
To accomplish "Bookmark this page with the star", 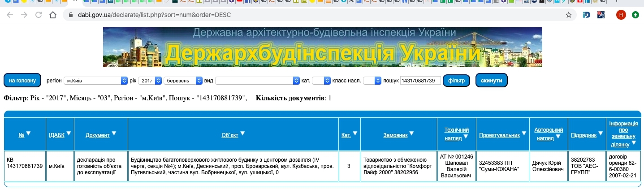I will click(x=569, y=15).
